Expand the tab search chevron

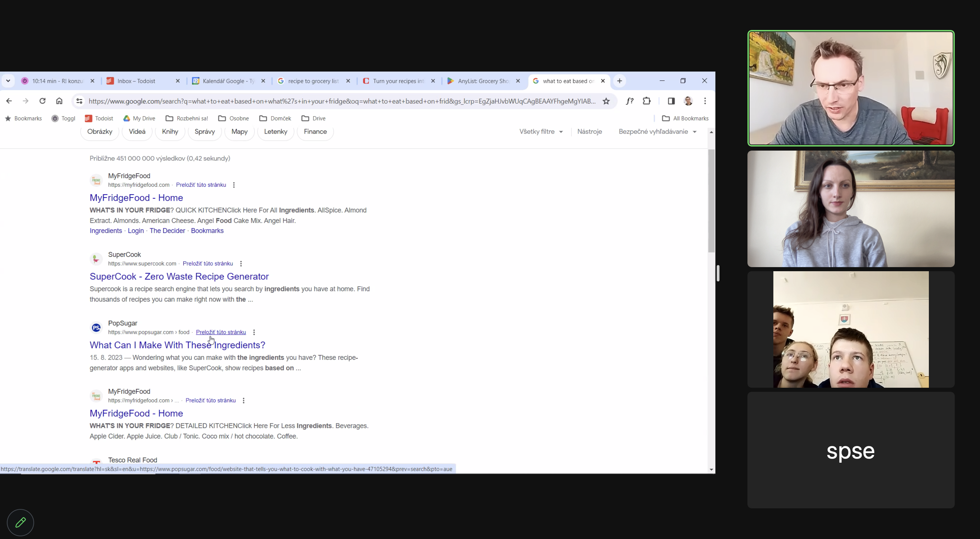(x=8, y=81)
